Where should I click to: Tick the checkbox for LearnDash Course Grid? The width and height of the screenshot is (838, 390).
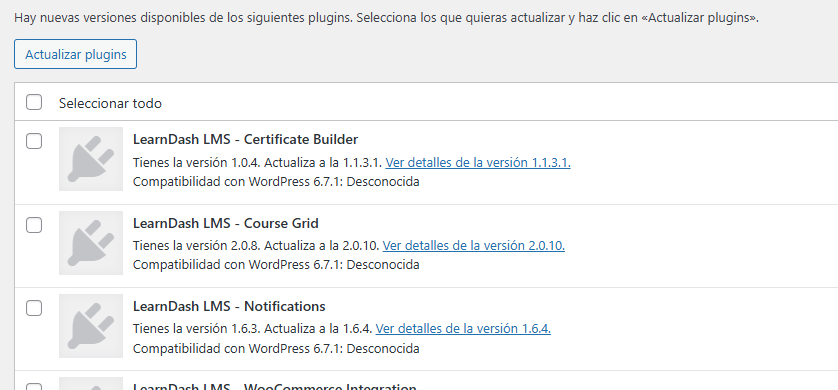(x=34, y=225)
